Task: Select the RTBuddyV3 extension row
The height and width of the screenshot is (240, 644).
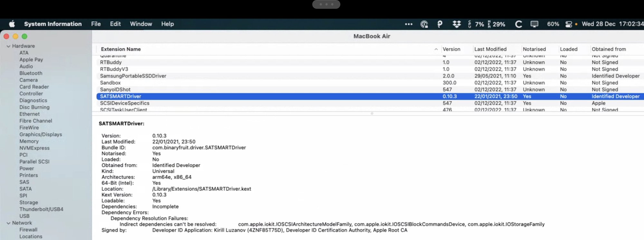Action: 370,69
